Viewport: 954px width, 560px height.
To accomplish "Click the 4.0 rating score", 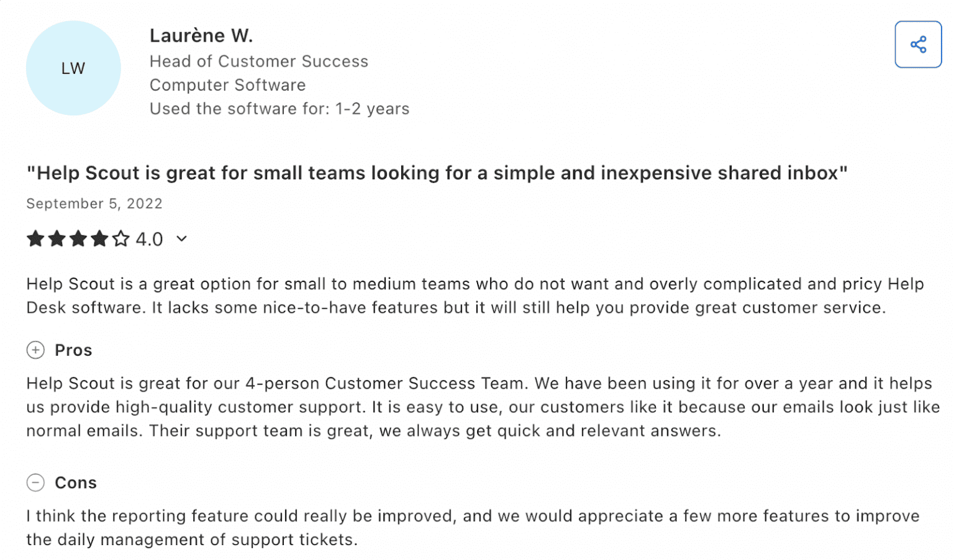I will [x=149, y=239].
